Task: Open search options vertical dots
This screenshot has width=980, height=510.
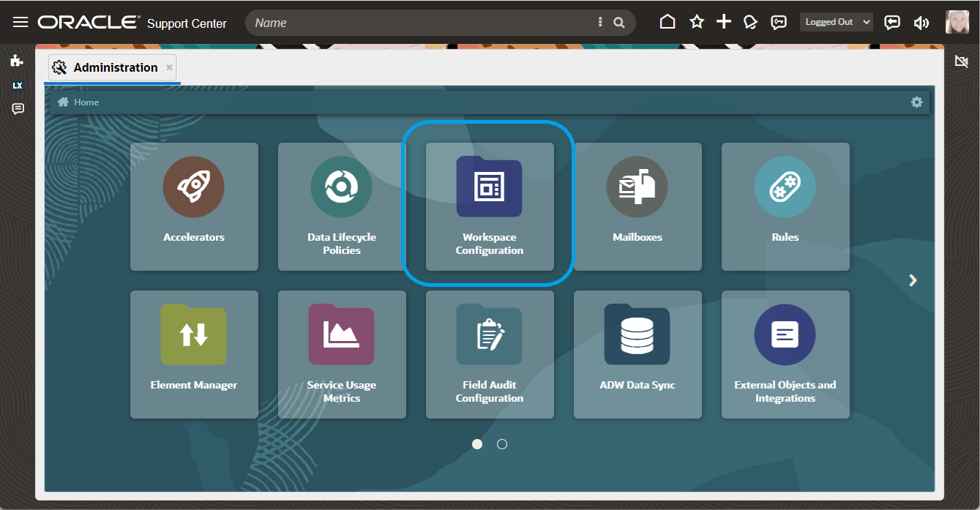Action: [601, 23]
